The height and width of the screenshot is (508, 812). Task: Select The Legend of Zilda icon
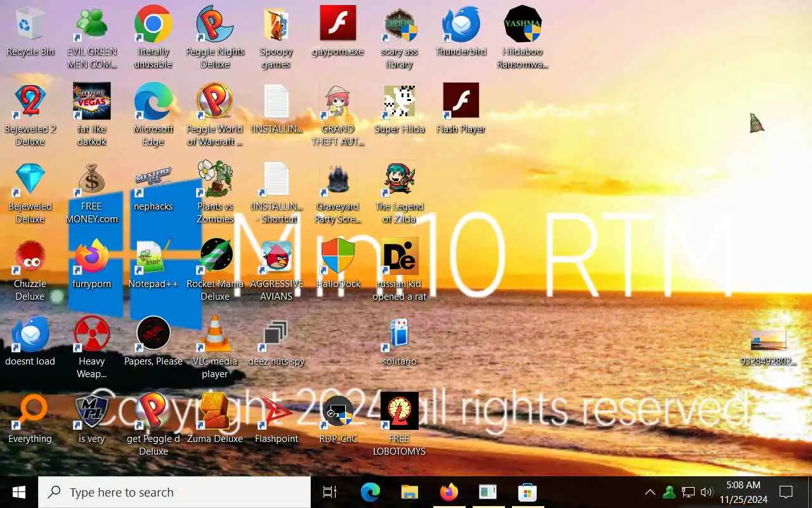click(400, 179)
